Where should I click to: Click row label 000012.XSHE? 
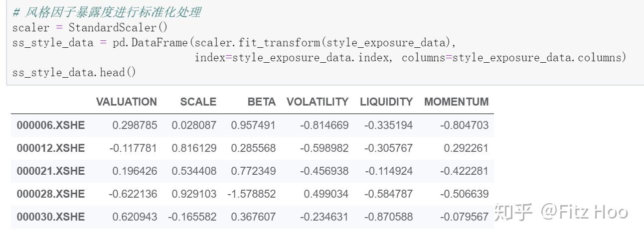50,148
